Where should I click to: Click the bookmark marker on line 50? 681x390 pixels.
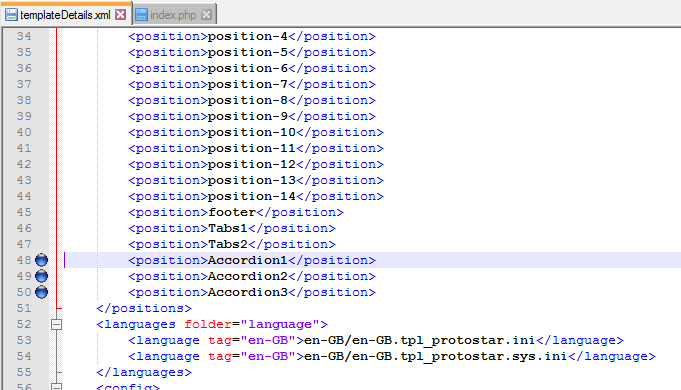pos(41,292)
